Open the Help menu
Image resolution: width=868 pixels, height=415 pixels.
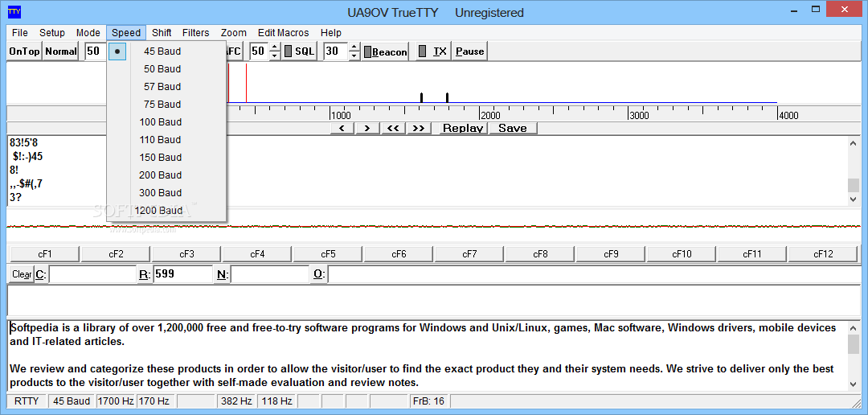tap(330, 33)
